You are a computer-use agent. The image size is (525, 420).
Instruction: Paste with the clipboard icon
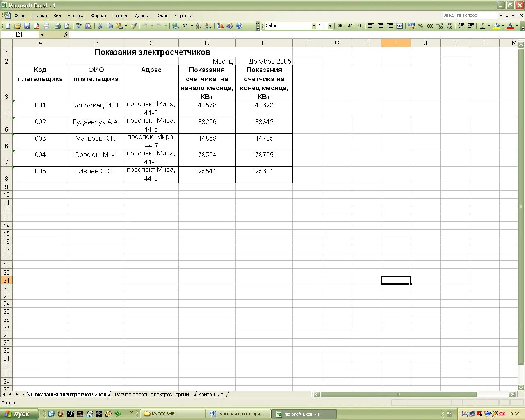coord(119,26)
